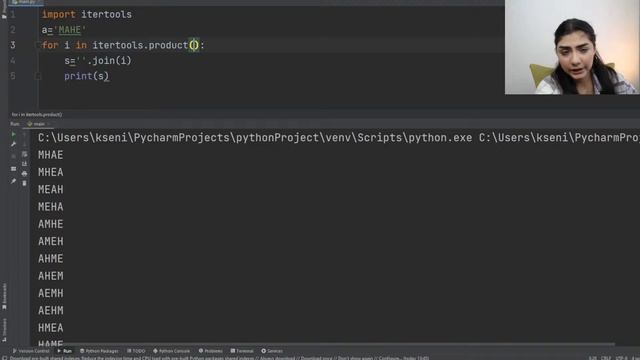Click the webcam video thumbnail
This screenshot has width=640, height=360.
point(572,47)
